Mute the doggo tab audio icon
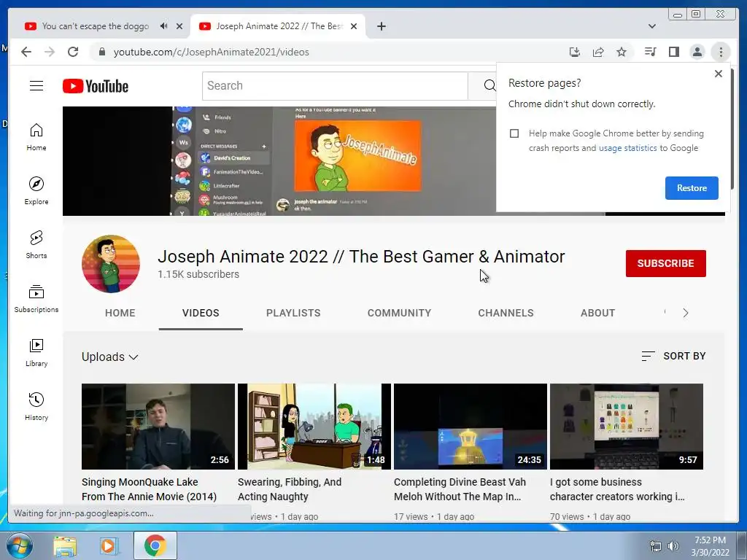The image size is (747, 560). (x=164, y=26)
